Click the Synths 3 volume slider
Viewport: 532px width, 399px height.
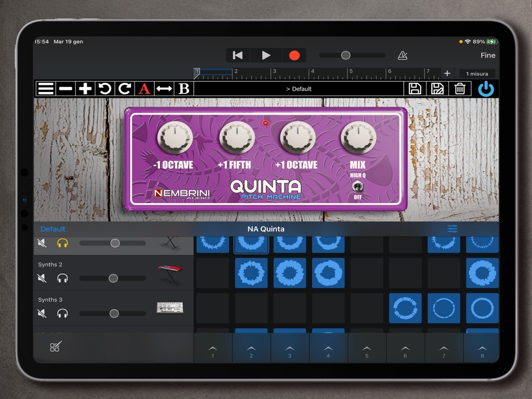coord(113,313)
